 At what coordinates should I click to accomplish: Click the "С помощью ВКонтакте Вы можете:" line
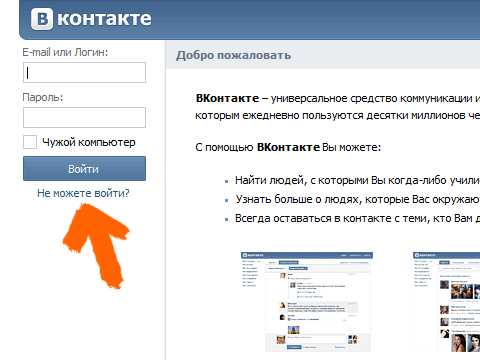[x=288, y=147]
